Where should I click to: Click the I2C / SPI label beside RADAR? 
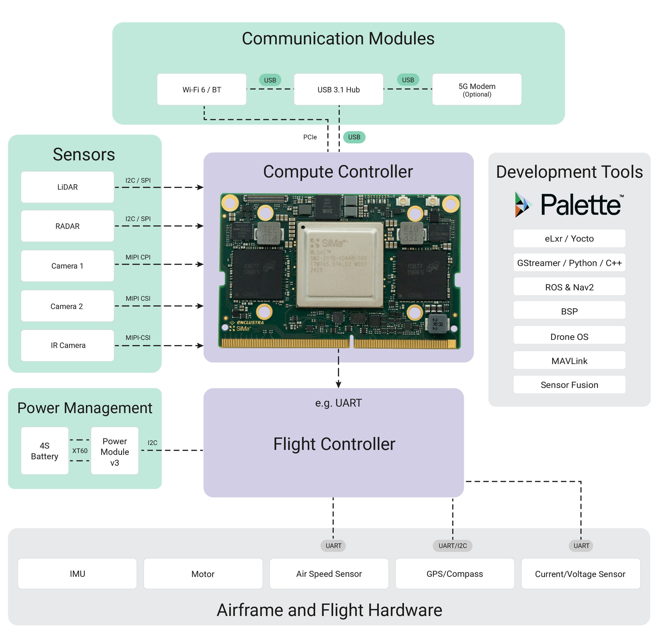tap(138, 220)
